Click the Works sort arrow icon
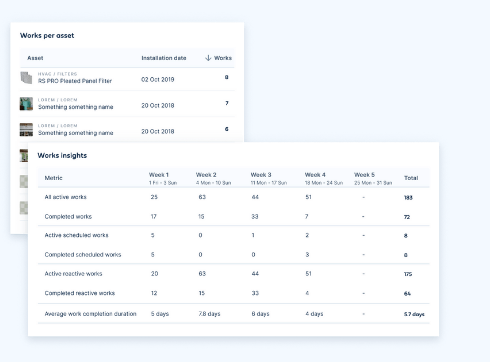This screenshot has height=362, width=490. click(x=208, y=58)
